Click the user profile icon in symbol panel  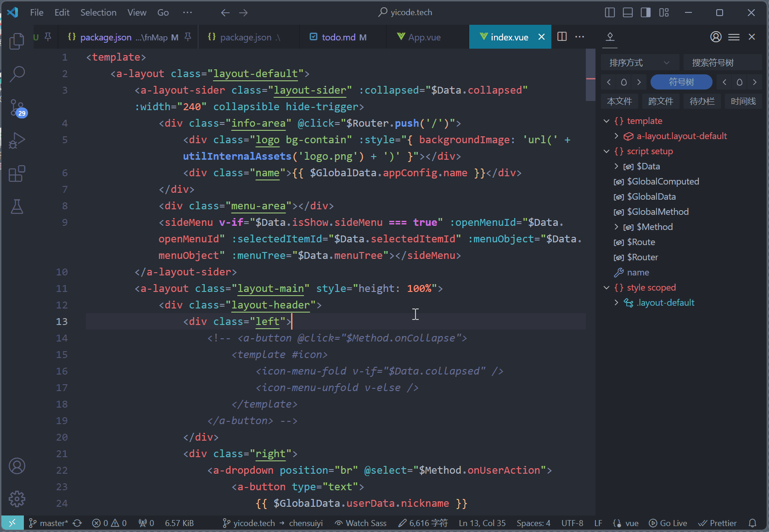click(x=716, y=37)
